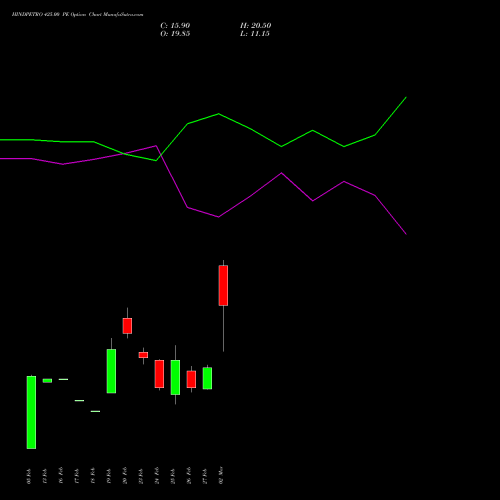500x500 pixels.
Task: Click the HINDPETRO PE Options chart title
Action: [77, 15]
